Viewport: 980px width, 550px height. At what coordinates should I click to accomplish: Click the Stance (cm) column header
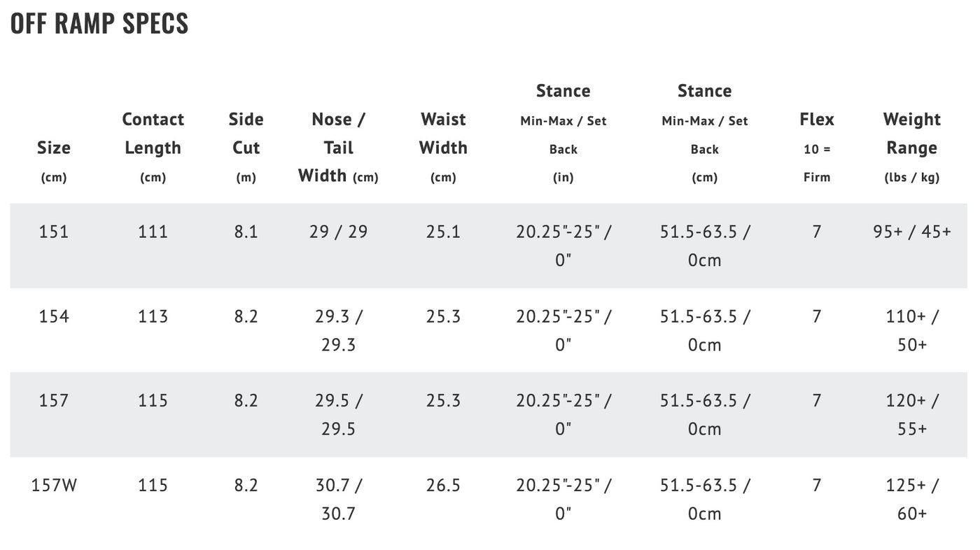coord(705,133)
